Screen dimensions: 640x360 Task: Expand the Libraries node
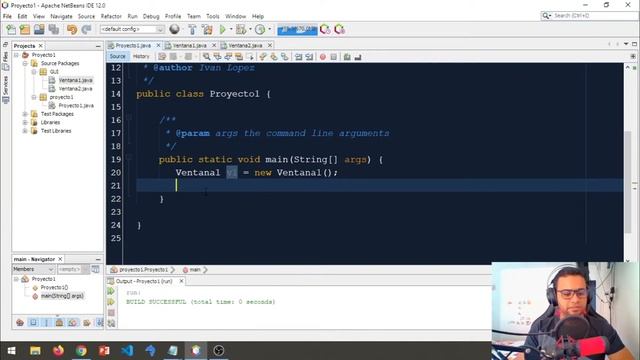(25, 122)
